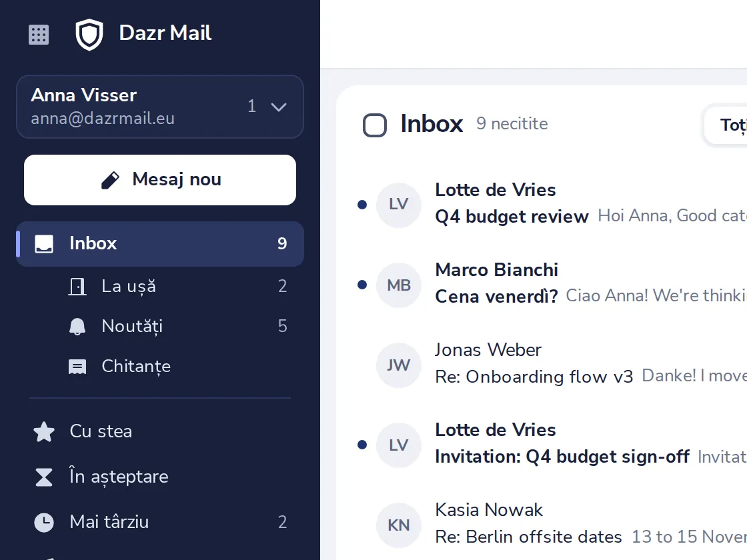Click the Chitanțe receipt icon
747x560 pixels.
pos(77,366)
